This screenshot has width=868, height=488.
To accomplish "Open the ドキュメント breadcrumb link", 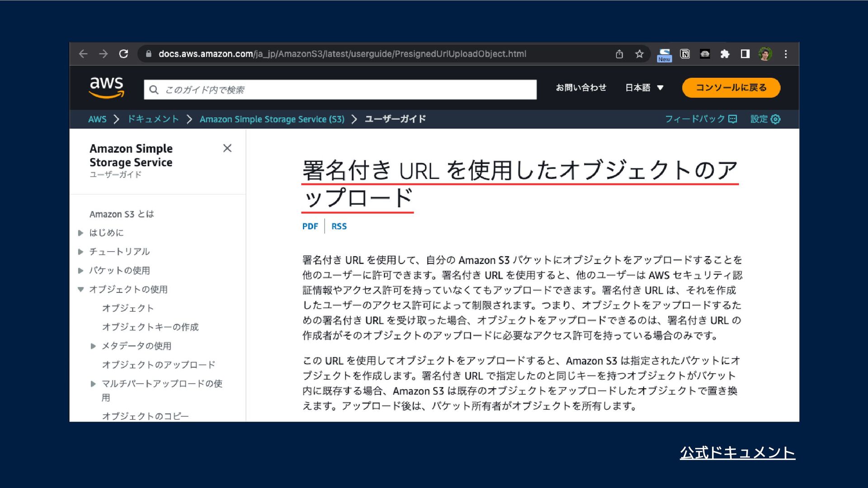I will [153, 119].
